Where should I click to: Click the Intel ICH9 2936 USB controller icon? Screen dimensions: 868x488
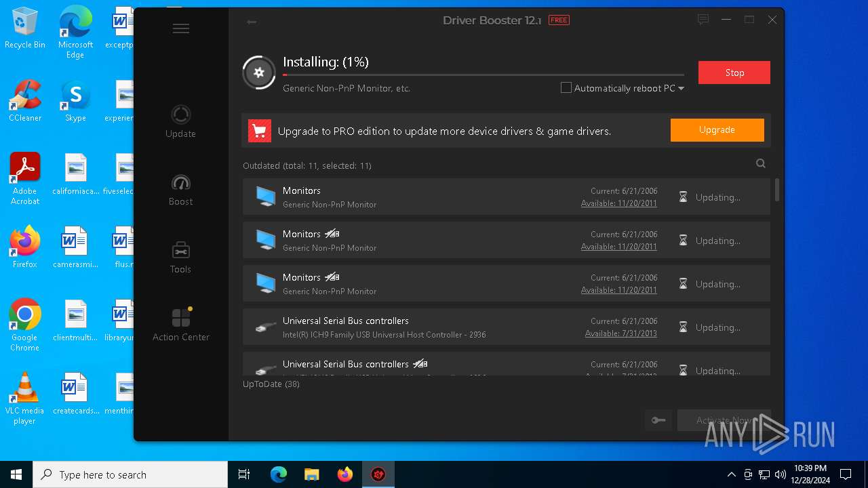coord(265,327)
